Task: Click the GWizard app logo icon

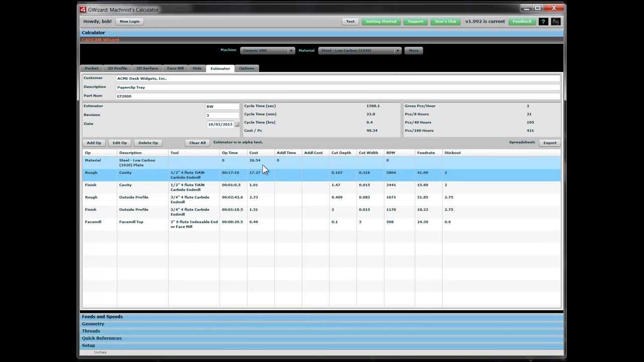Action: click(x=83, y=10)
